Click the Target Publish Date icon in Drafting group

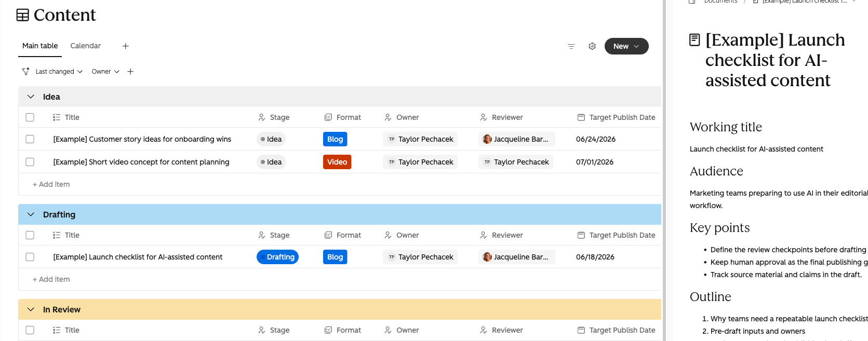click(581, 235)
